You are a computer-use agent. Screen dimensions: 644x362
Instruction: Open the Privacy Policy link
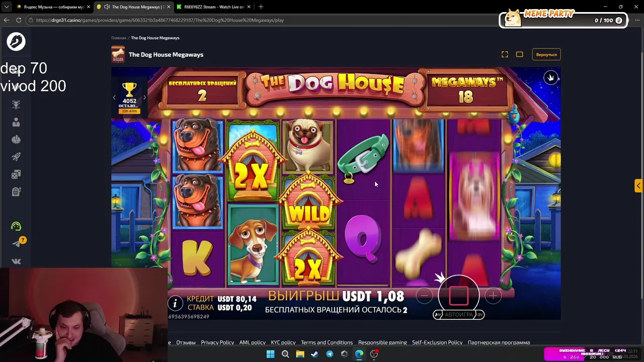click(217, 342)
